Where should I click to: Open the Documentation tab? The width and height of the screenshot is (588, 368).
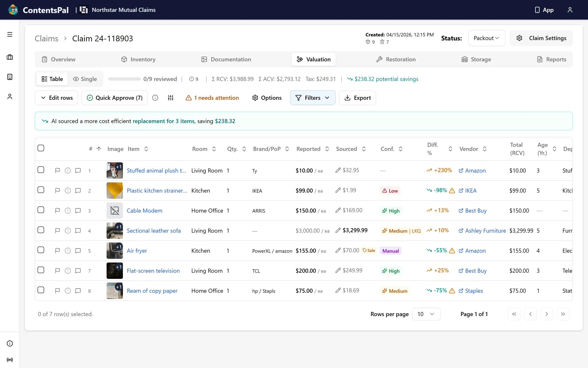226,59
